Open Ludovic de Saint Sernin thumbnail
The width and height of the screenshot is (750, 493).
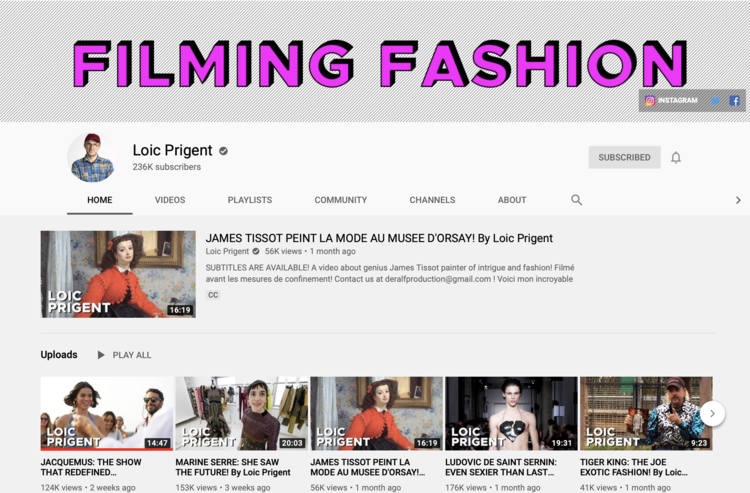coord(511,414)
